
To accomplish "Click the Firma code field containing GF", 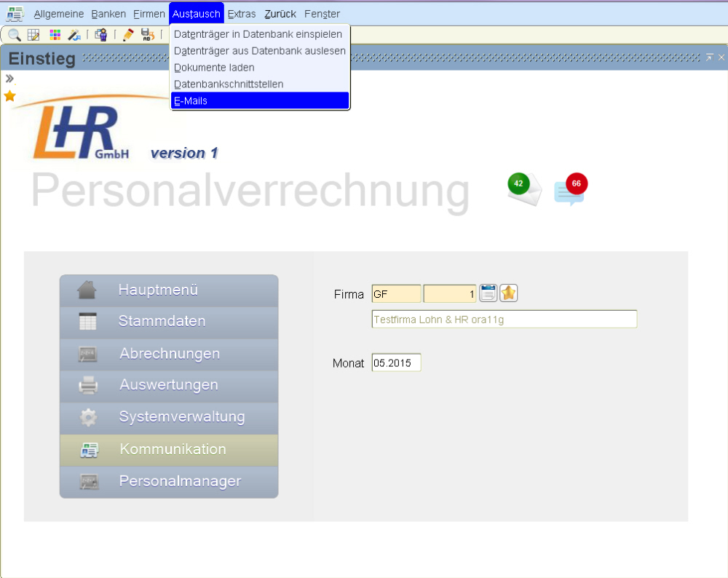I will (x=397, y=294).
